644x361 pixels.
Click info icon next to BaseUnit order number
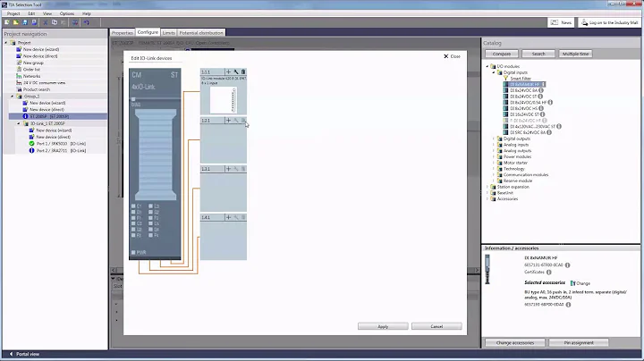coord(569,305)
